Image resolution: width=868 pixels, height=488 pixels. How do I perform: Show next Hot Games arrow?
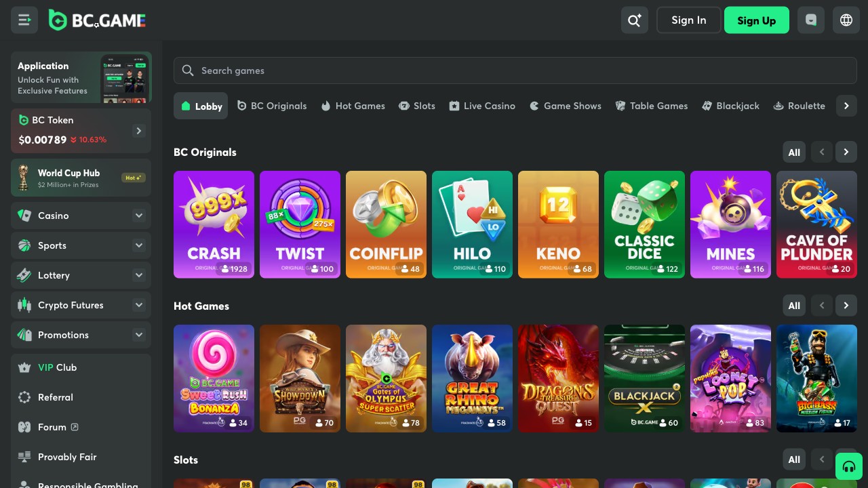click(x=846, y=306)
